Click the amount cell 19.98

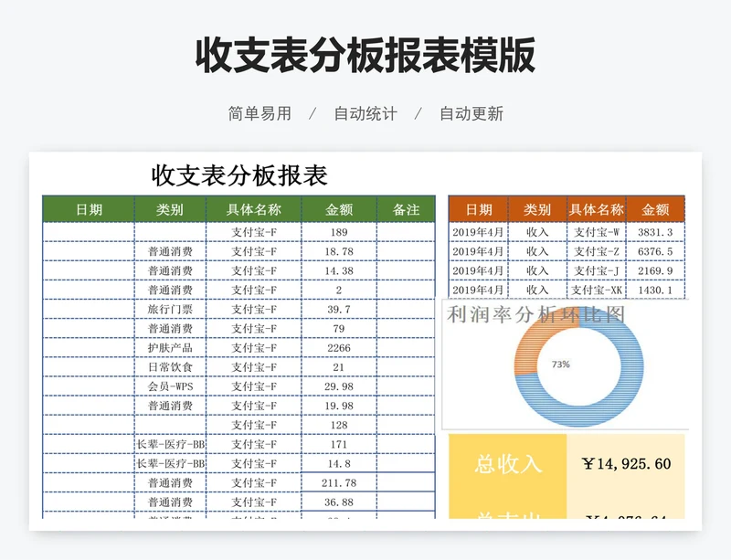click(x=339, y=406)
